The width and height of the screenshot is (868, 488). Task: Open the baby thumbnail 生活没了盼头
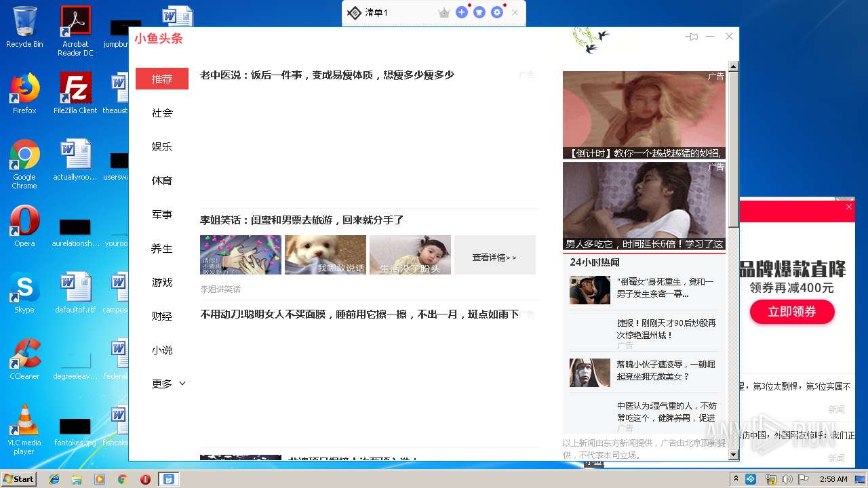[410, 255]
